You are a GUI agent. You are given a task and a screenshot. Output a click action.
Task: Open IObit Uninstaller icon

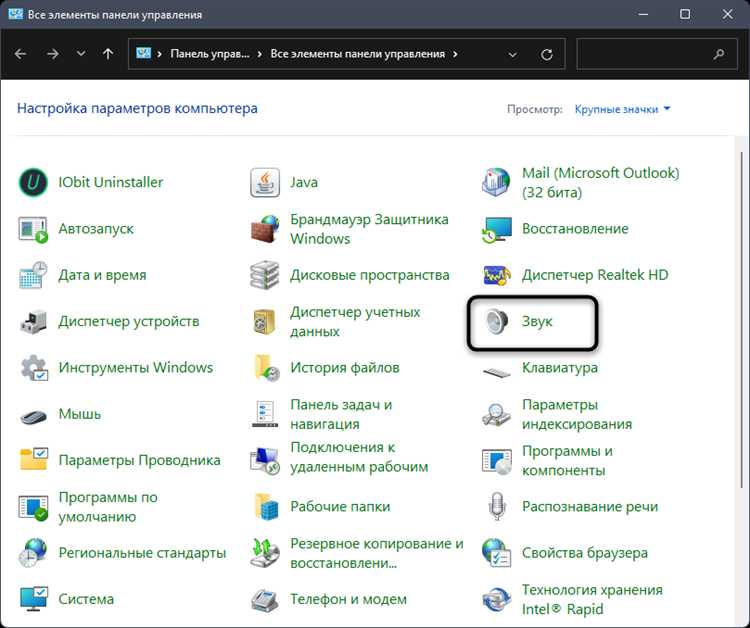[x=33, y=182]
